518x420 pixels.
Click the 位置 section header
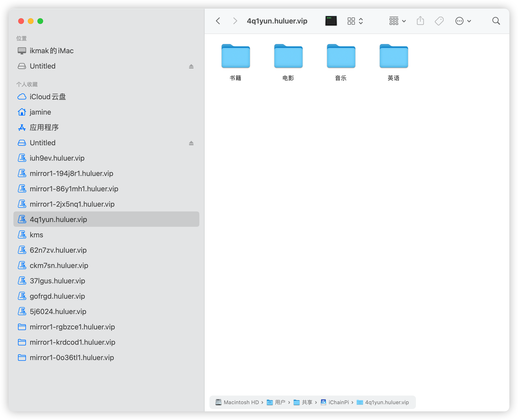[x=22, y=38]
